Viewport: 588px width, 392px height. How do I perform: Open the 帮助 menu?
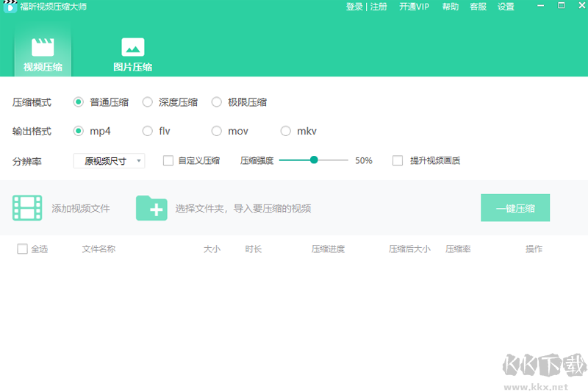pos(451,7)
